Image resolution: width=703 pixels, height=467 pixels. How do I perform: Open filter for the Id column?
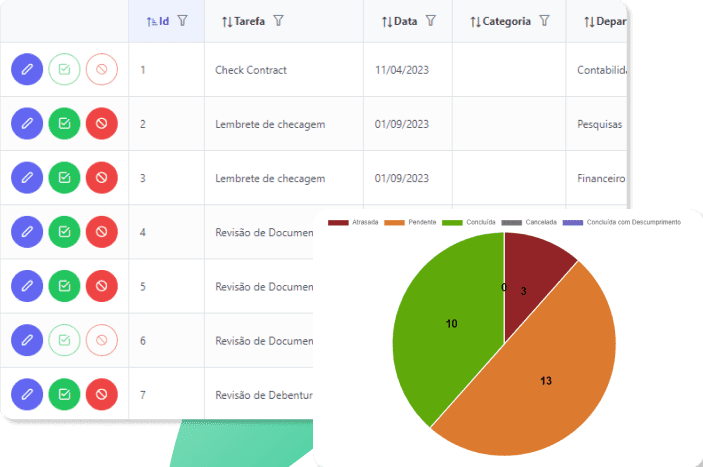tap(182, 21)
